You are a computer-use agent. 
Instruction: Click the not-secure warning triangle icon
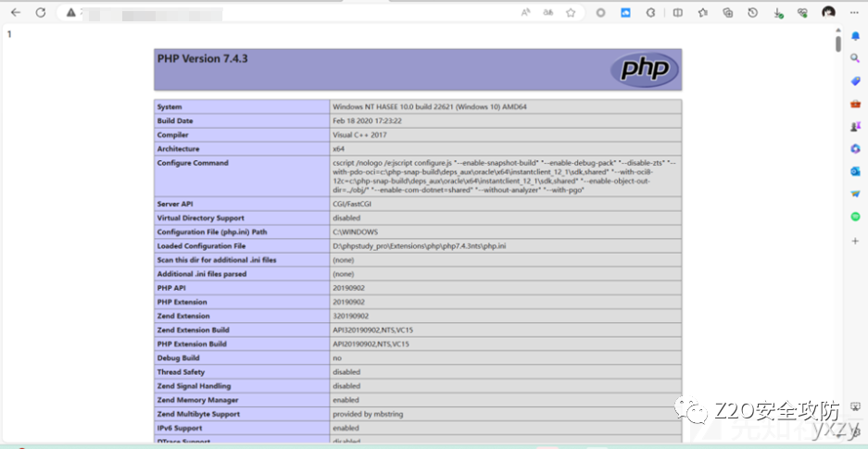70,12
